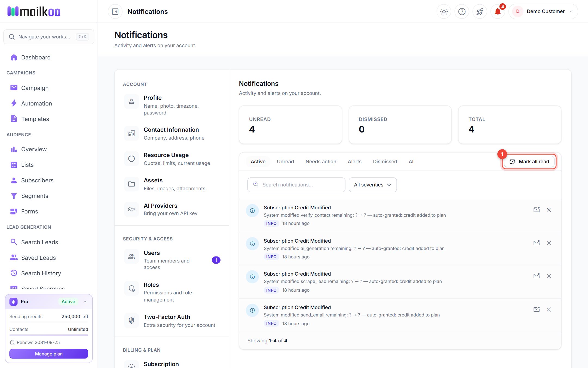This screenshot has height=368, width=588.
Task: Click the Mark all read button
Action: 529,162
